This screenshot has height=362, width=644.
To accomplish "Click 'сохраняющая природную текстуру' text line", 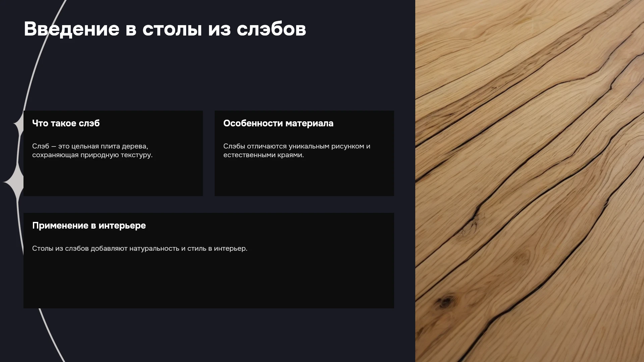I will click(x=92, y=155).
